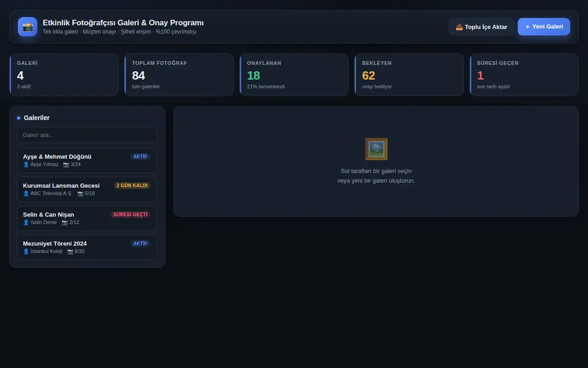The width and height of the screenshot is (588, 368).
Task: Open Toplu İçe Aktar bulk import
Action: (481, 27)
